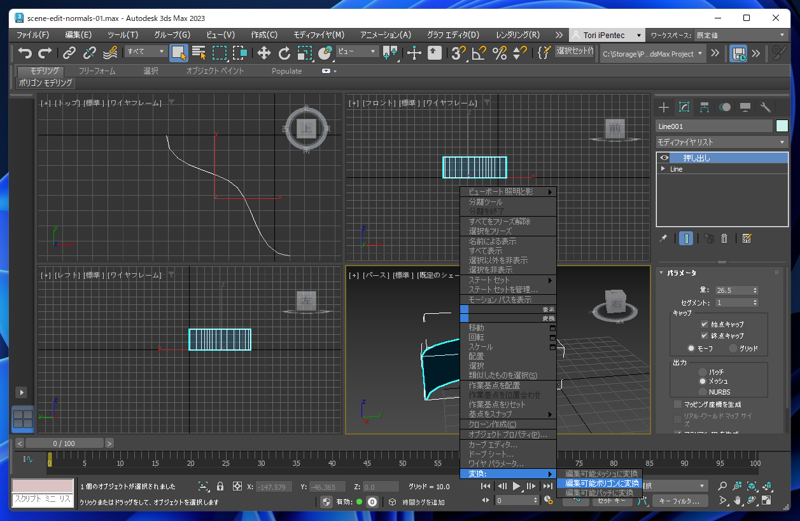Open the Hierarchy tab in command panel

(x=705, y=107)
